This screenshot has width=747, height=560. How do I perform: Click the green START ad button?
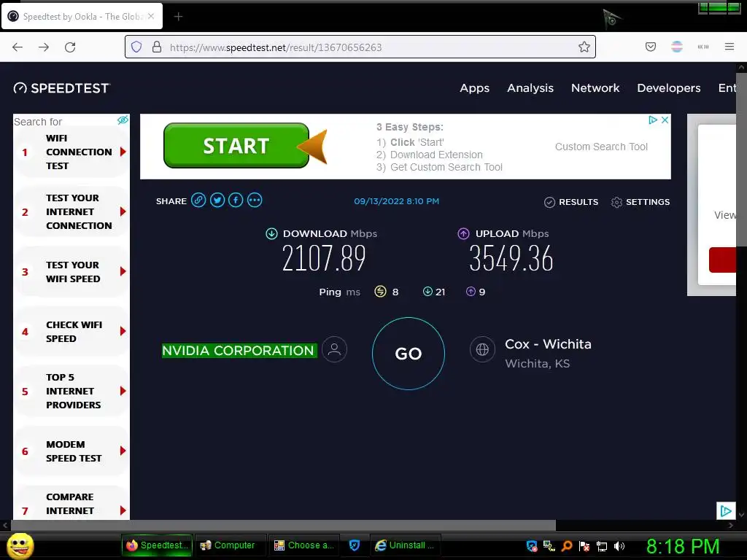click(x=236, y=146)
